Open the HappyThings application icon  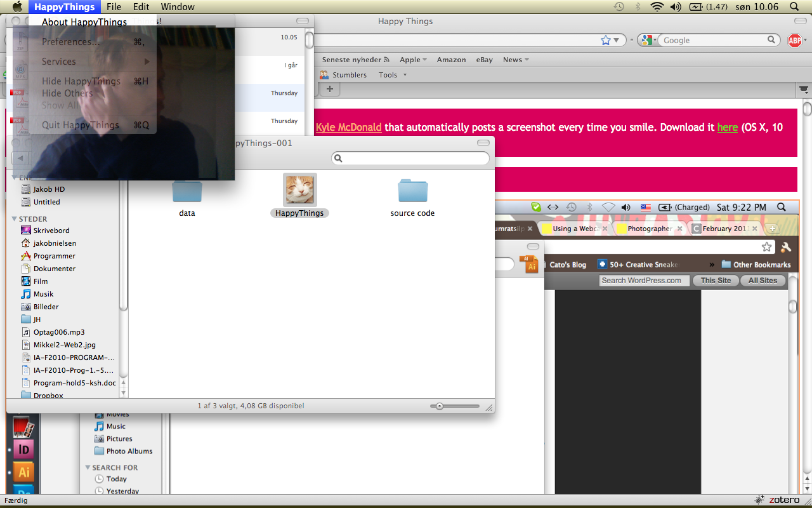tap(299, 190)
